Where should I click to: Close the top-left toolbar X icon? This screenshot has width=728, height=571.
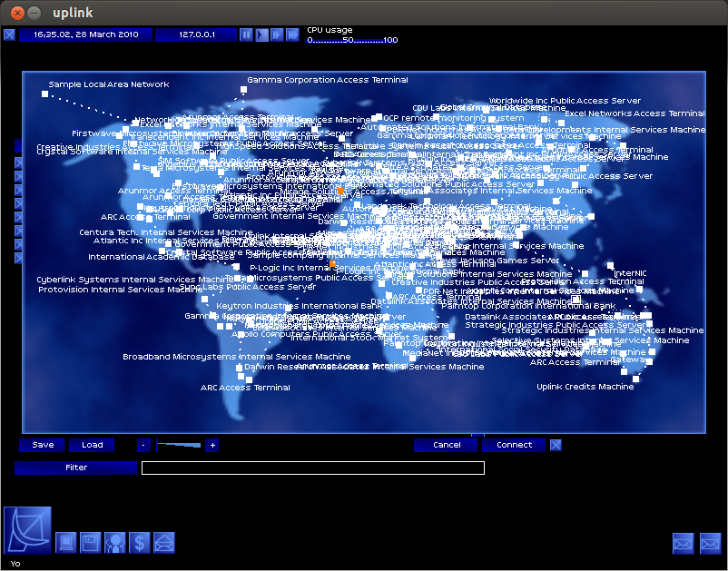tap(9, 34)
